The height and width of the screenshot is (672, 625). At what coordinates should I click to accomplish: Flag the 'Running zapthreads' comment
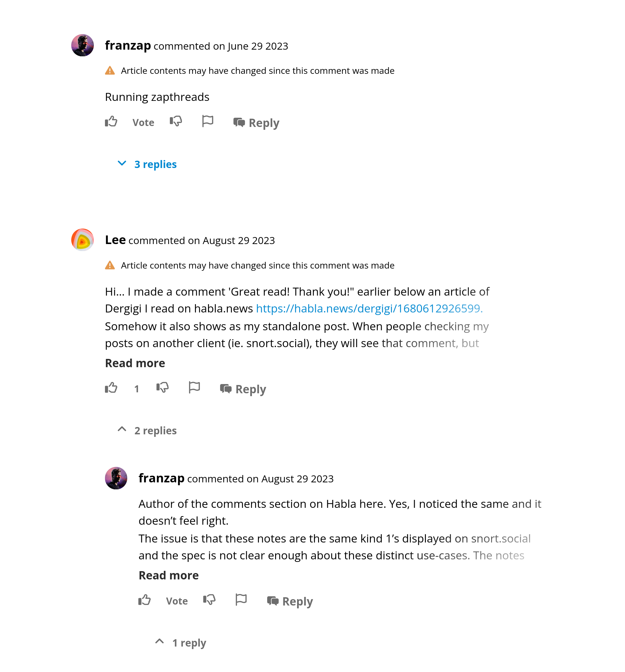pos(207,121)
